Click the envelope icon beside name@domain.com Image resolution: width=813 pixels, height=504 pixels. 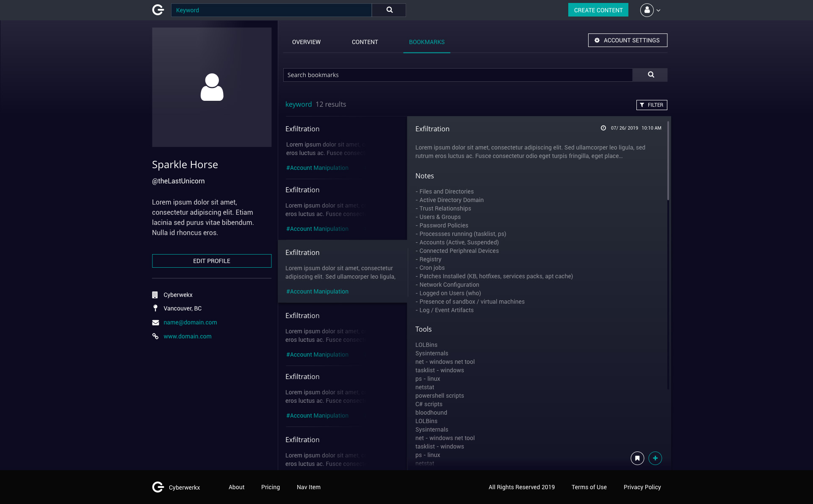[x=155, y=322]
